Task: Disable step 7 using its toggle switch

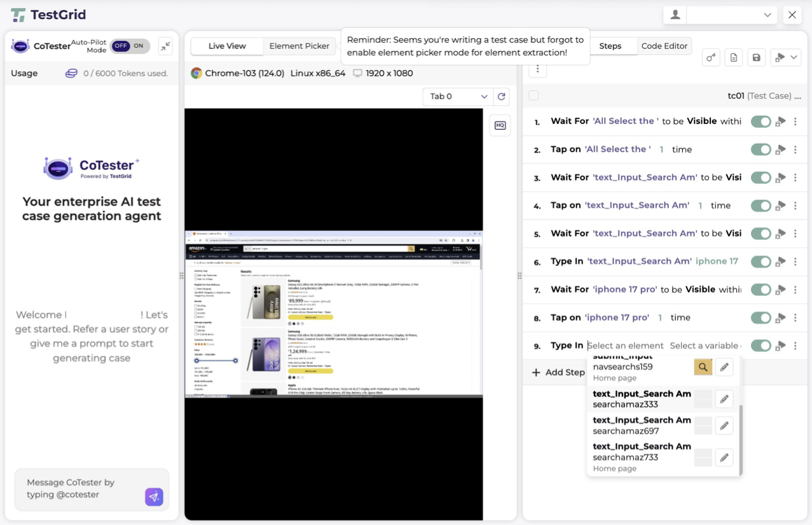Action: point(760,290)
